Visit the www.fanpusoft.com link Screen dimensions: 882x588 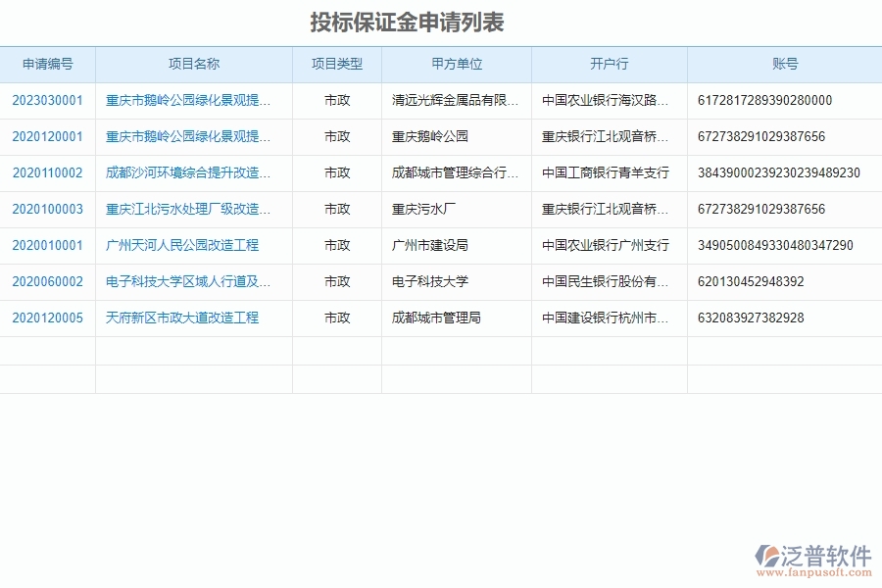[x=816, y=573]
